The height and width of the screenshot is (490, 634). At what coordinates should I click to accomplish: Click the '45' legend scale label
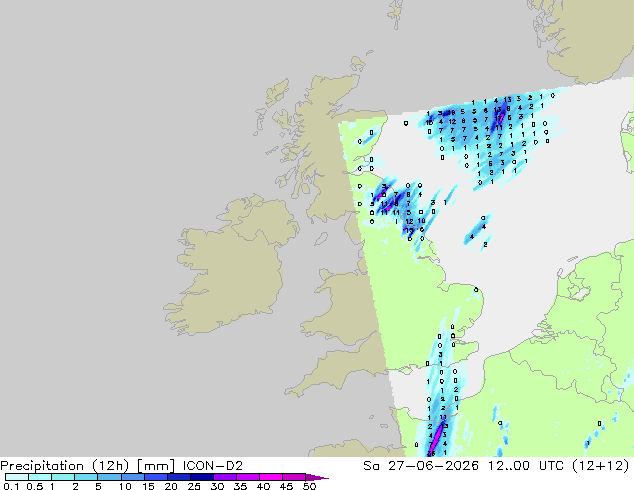286,486
